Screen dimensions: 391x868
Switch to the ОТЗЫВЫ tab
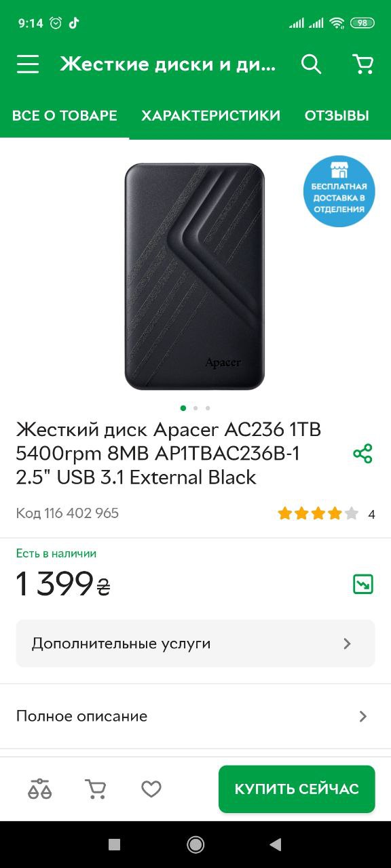coord(337,115)
